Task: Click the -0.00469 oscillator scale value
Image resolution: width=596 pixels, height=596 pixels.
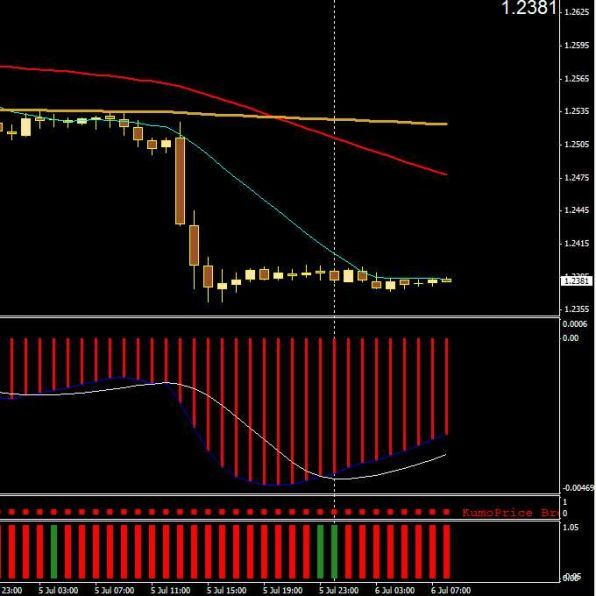Action: pos(579,488)
